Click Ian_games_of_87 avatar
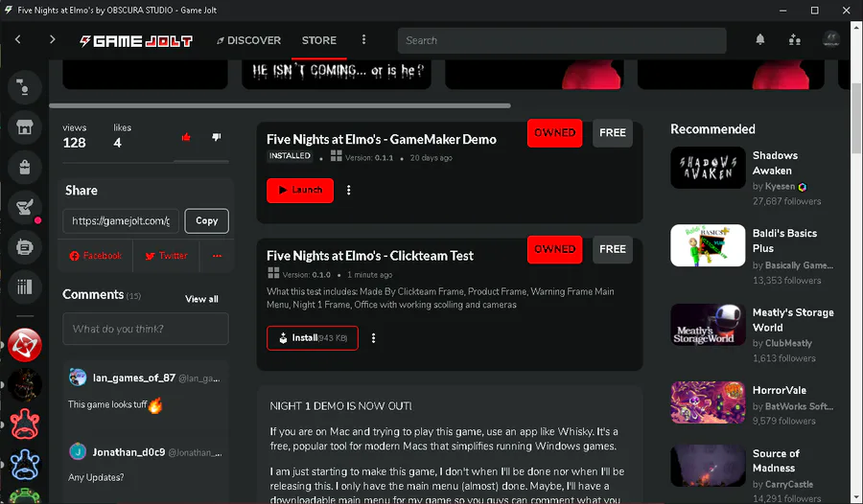The width and height of the screenshot is (863, 504). coord(78,378)
